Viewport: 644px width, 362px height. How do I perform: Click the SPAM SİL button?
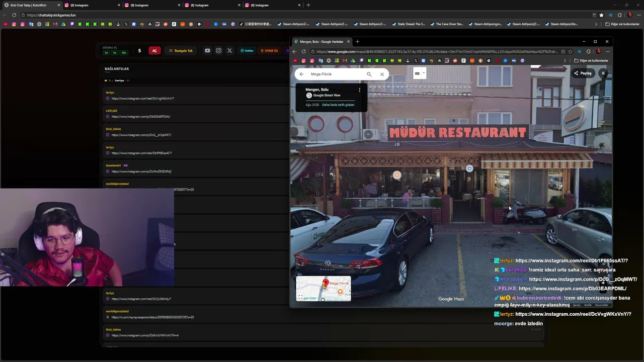click(269, 51)
